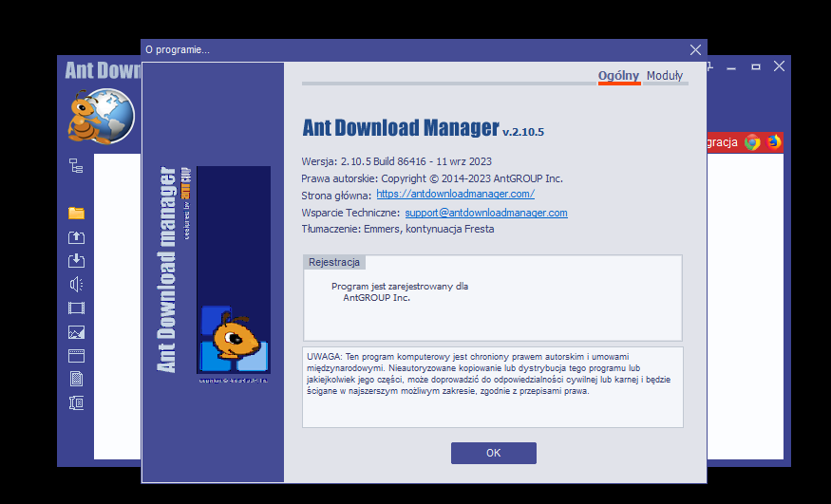Close the O programie dialog
The height and width of the screenshot is (504, 831).
click(x=695, y=49)
